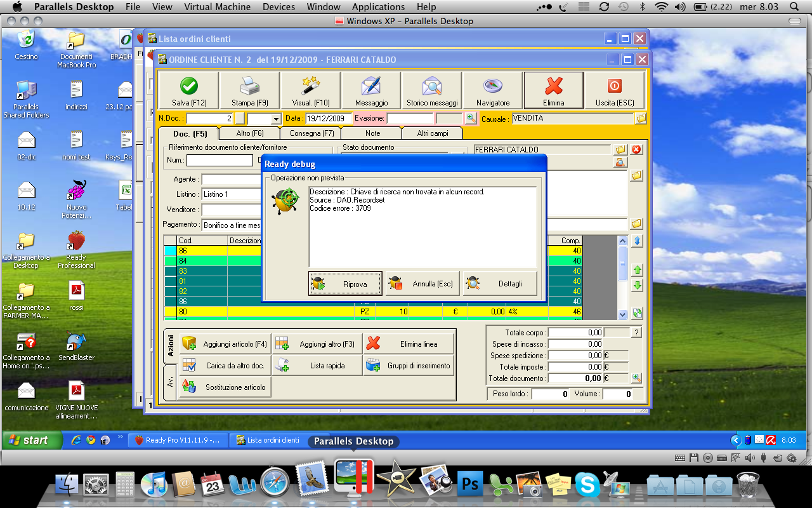Open the Windows XP start menu
Image resolution: width=812 pixels, height=508 pixels.
pyautogui.click(x=32, y=440)
